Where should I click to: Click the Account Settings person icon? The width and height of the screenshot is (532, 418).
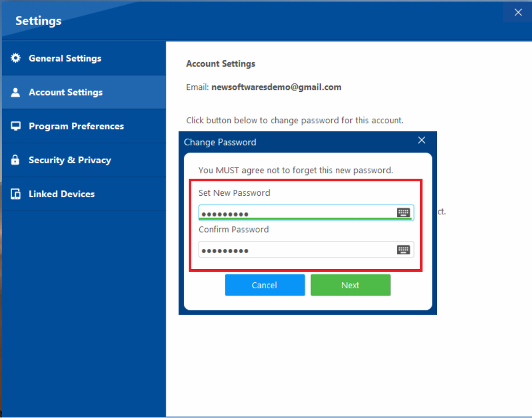pyautogui.click(x=15, y=92)
